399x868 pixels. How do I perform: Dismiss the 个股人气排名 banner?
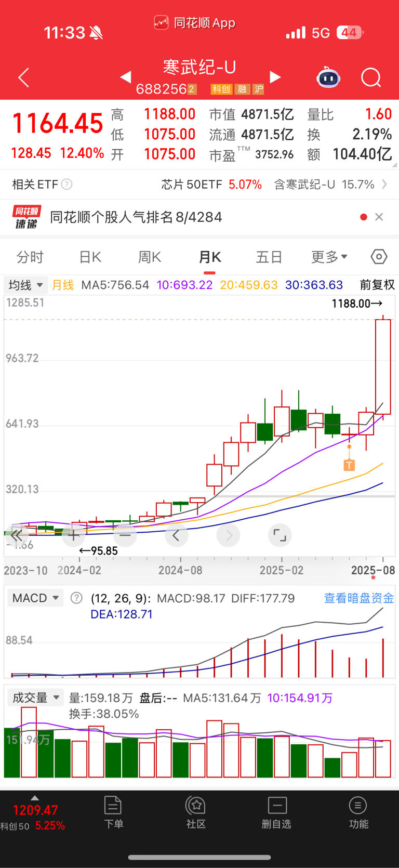[379, 217]
